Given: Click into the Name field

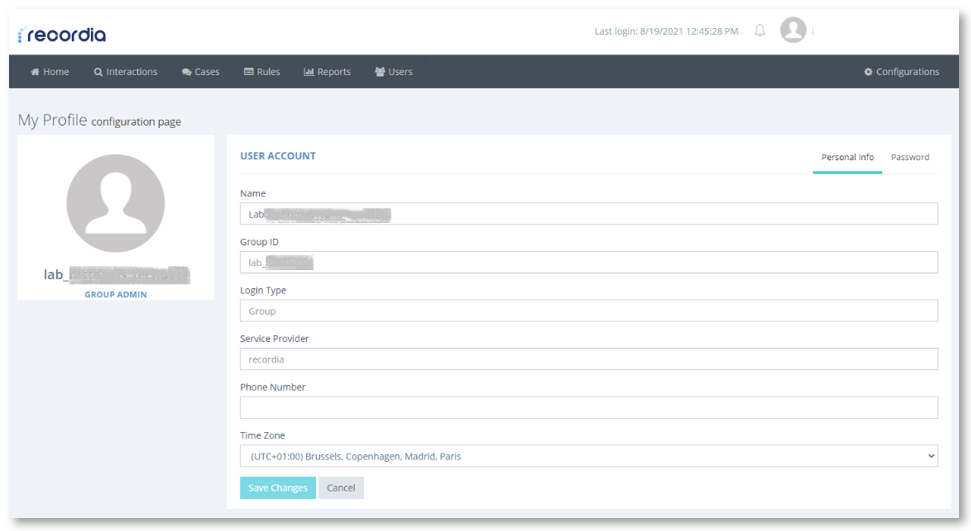Looking at the screenshot, I should [x=588, y=214].
